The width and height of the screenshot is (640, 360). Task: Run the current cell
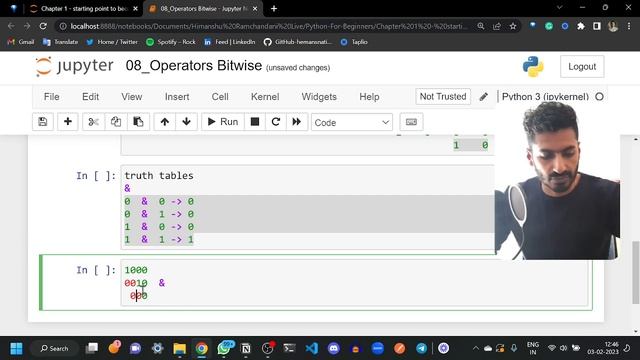[x=223, y=122]
